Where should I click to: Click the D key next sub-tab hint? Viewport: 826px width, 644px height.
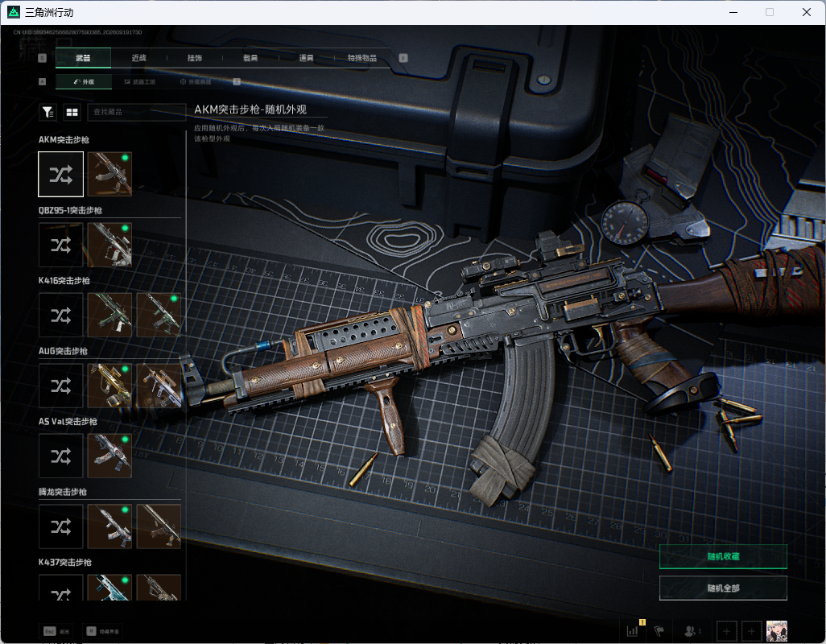point(237,81)
